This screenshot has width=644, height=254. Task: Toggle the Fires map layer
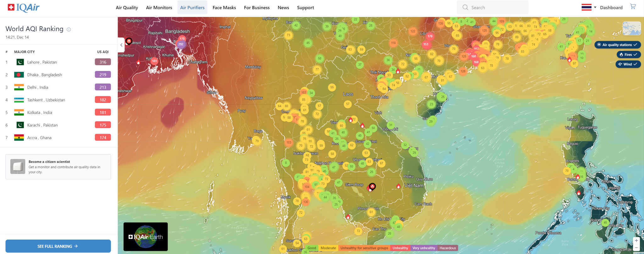(628, 55)
